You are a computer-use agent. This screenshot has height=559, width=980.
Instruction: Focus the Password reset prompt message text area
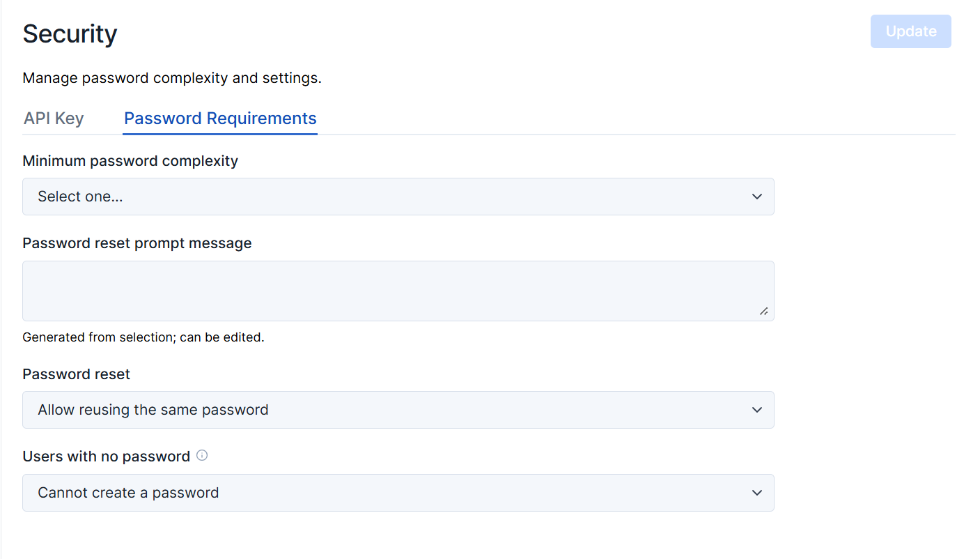(x=398, y=291)
